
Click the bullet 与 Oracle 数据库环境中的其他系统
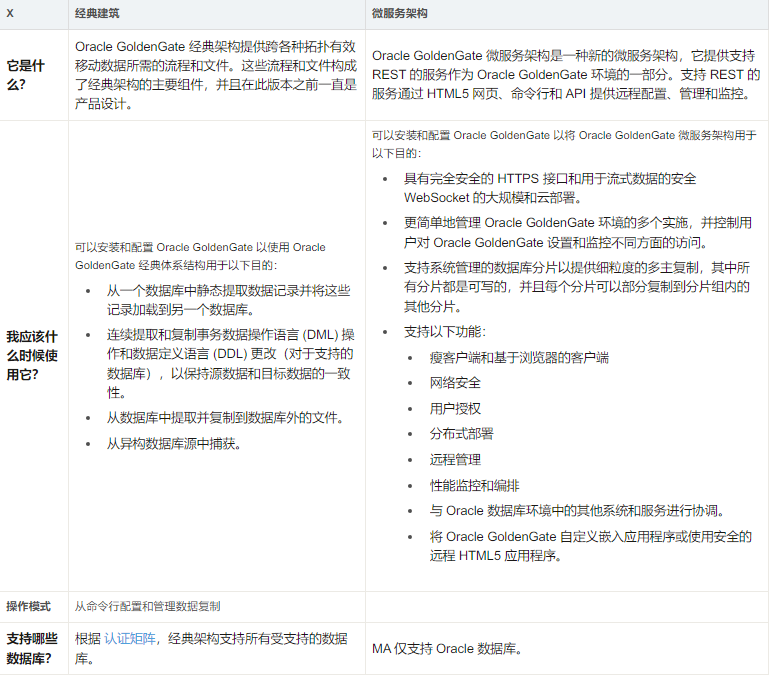577,511
